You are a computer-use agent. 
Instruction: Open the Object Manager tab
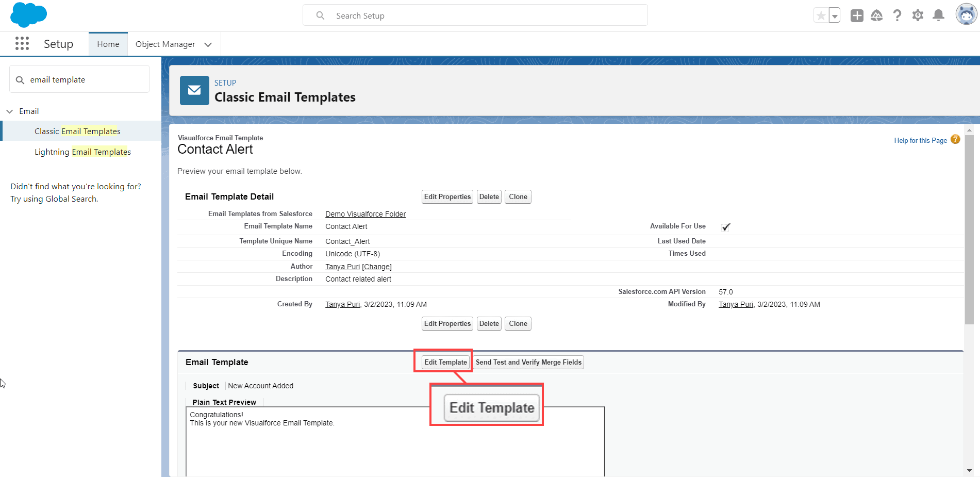tap(165, 44)
